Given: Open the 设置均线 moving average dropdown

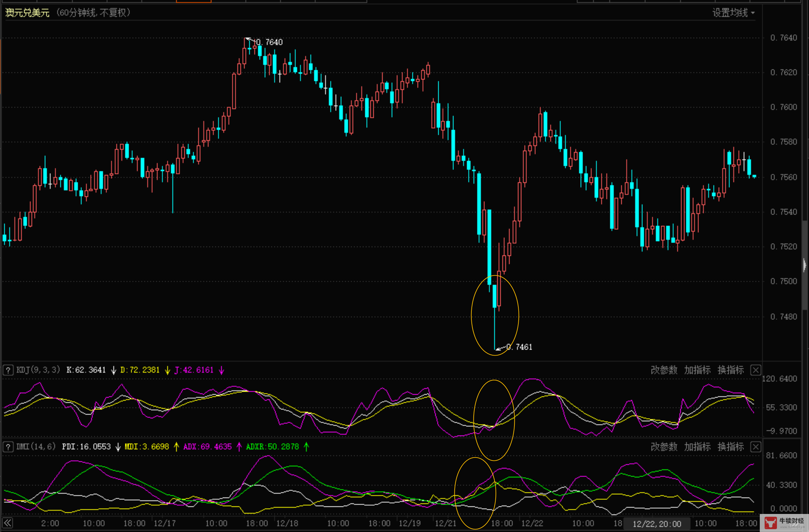Looking at the screenshot, I should [734, 13].
